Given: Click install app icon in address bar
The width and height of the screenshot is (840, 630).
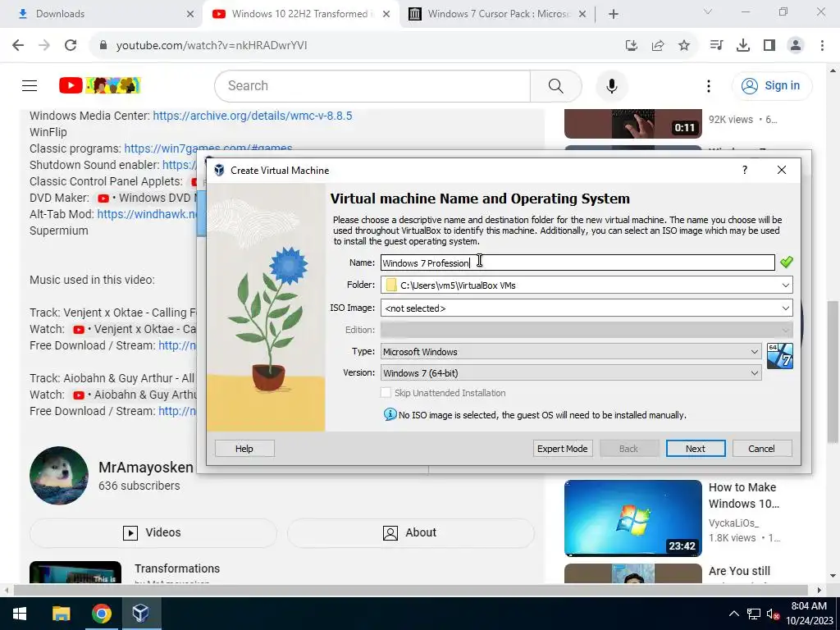Looking at the screenshot, I should click(x=632, y=46).
